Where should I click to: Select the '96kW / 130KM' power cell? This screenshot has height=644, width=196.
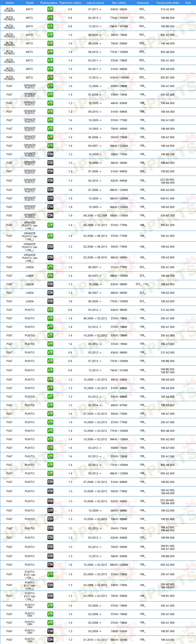(119, 207)
